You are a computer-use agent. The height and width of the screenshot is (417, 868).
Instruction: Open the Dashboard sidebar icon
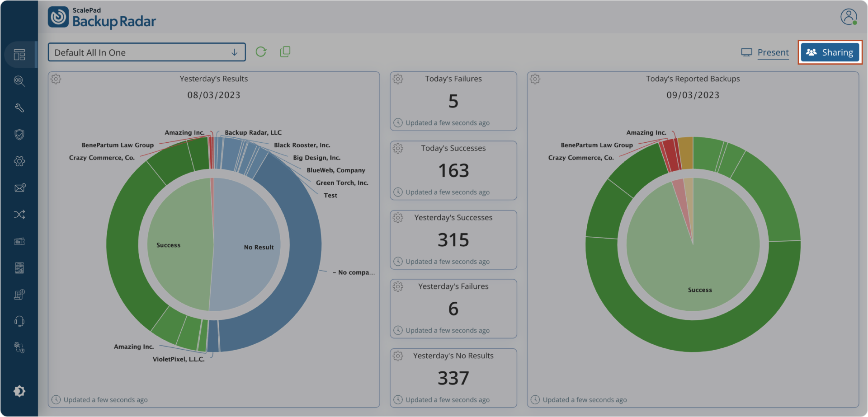pos(19,55)
